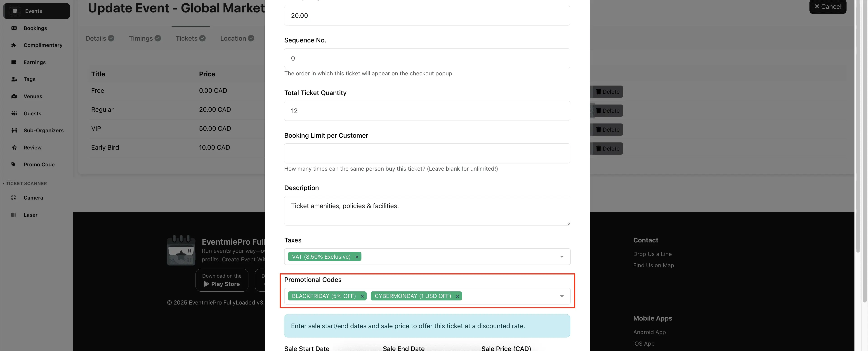
Task: Expand the Promotional Codes dropdown arrow
Action: (x=562, y=296)
